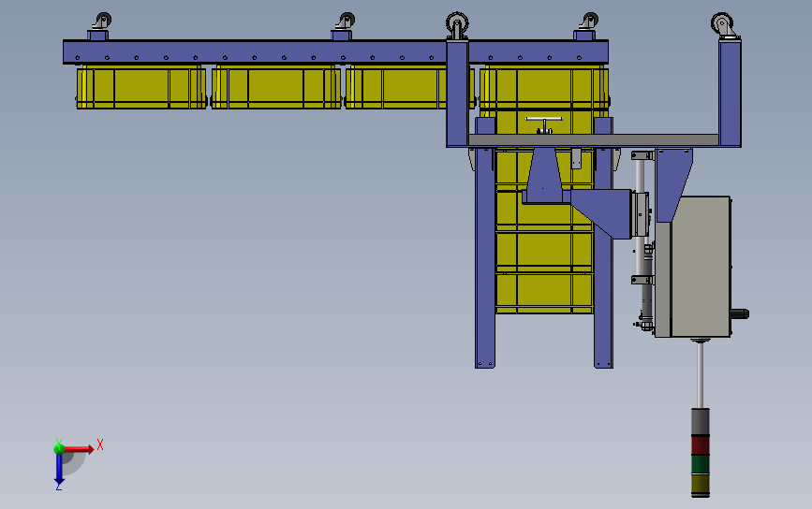Click the red X axis arrow
Image resolution: width=812 pixels, height=509 pixels.
pos(79,449)
